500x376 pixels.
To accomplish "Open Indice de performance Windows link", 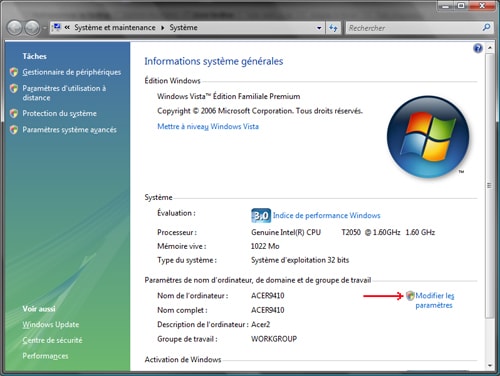I will pos(327,216).
